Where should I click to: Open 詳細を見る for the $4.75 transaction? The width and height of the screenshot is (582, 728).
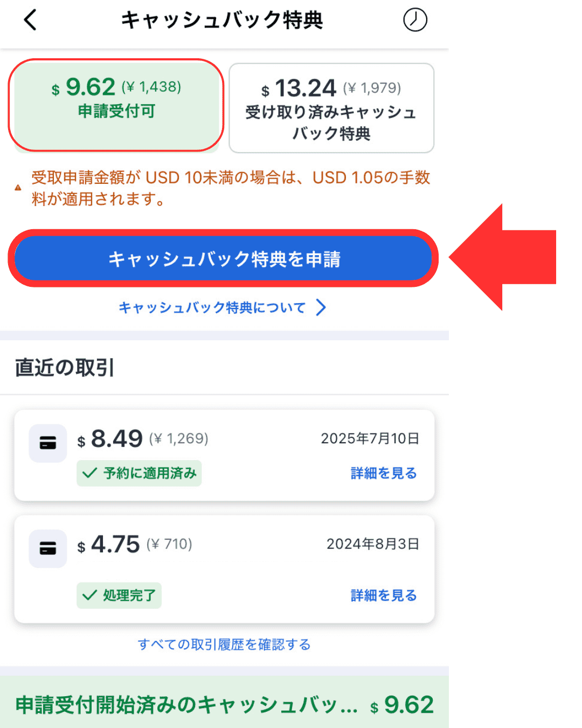(x=384, y=596)
